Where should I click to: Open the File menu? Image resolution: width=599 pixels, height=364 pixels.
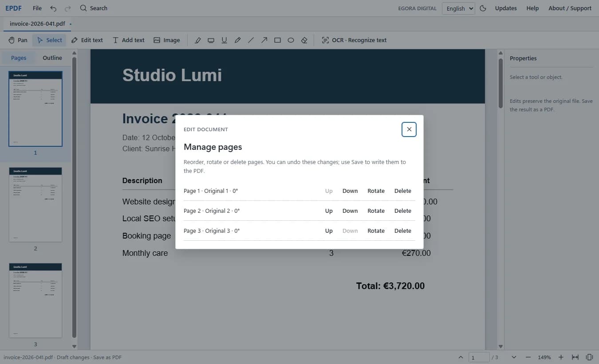click(37, 8)
